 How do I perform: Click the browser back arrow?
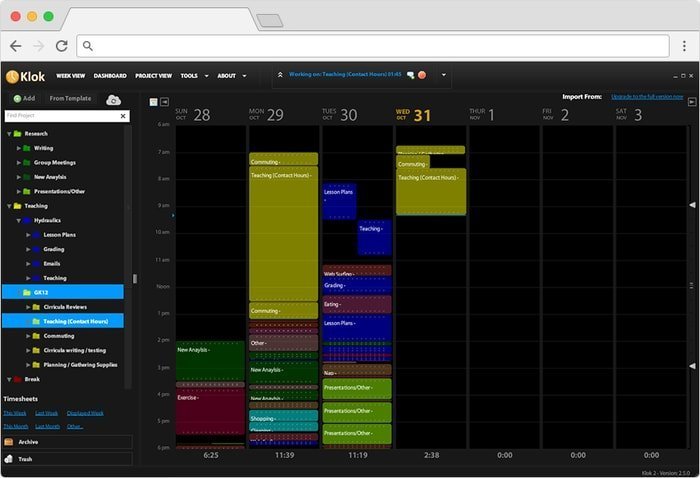click(16, 46)
